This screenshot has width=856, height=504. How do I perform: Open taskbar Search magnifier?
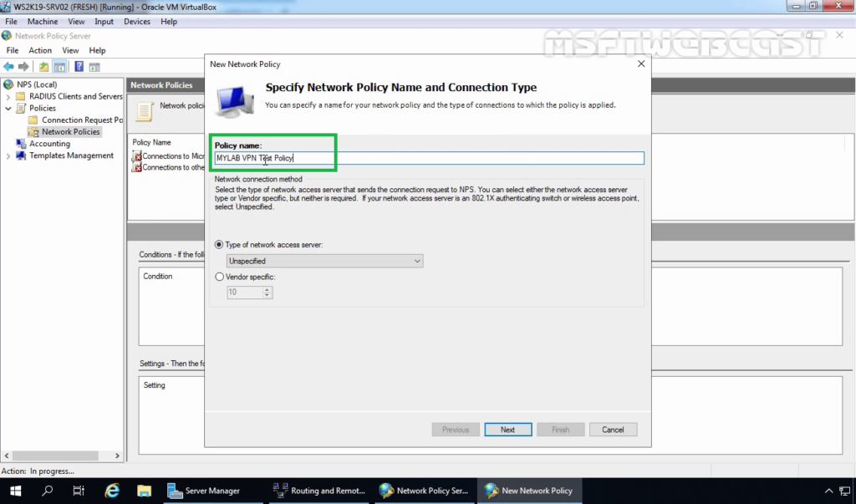pyautogui.click(x=48, y=491)
